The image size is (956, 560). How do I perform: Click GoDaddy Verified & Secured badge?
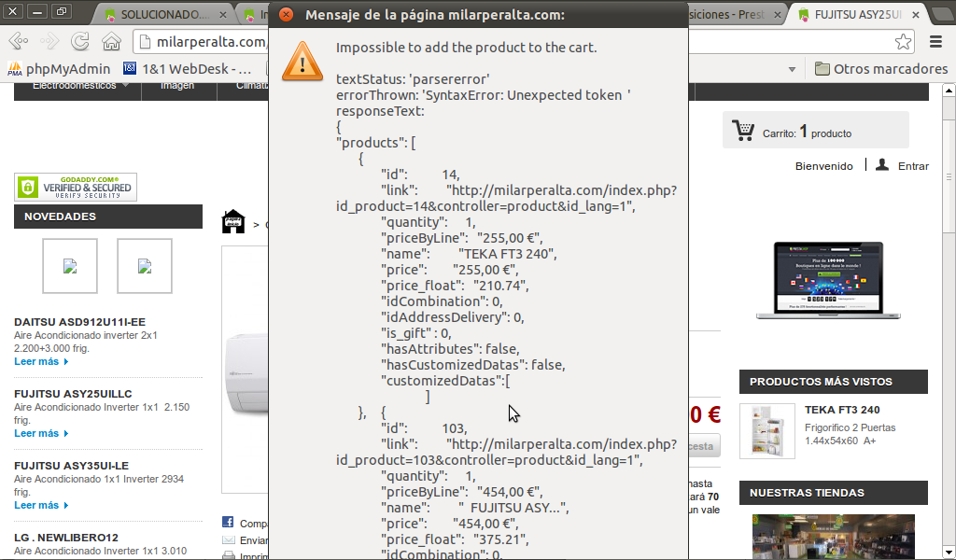[x=76, y=187]
